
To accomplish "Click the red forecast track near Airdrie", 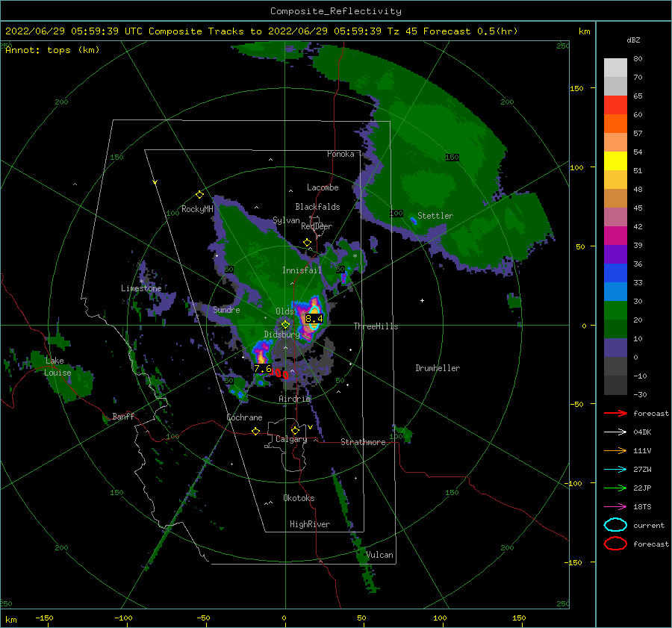I will pos(279,373).
